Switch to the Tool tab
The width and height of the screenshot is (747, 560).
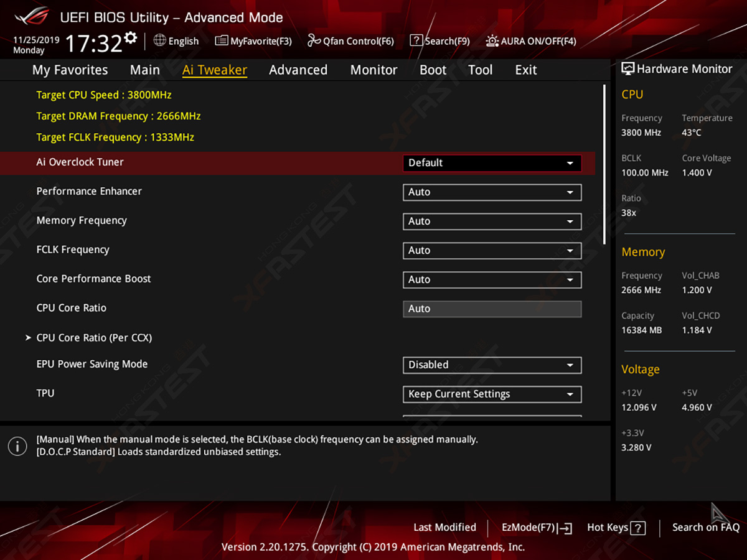coord(481,70)
